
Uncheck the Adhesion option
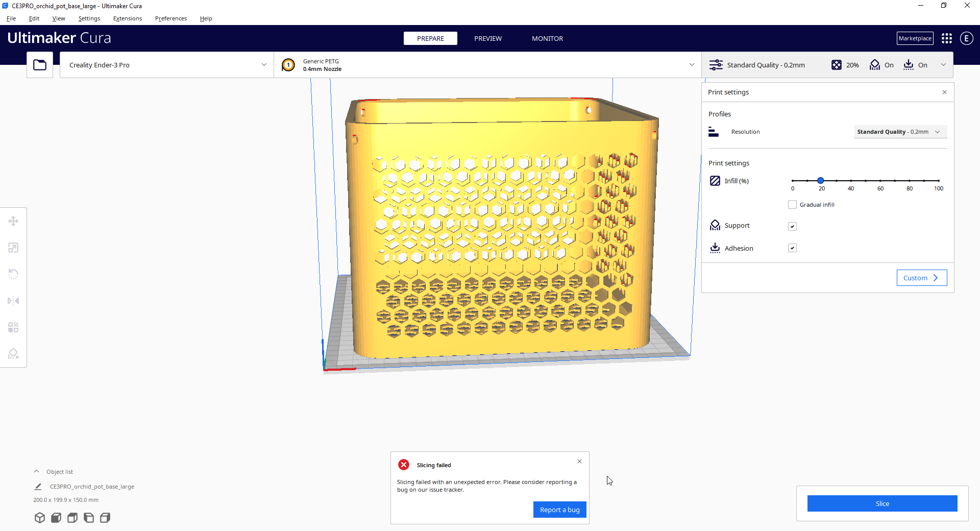[x=792, y=248]
